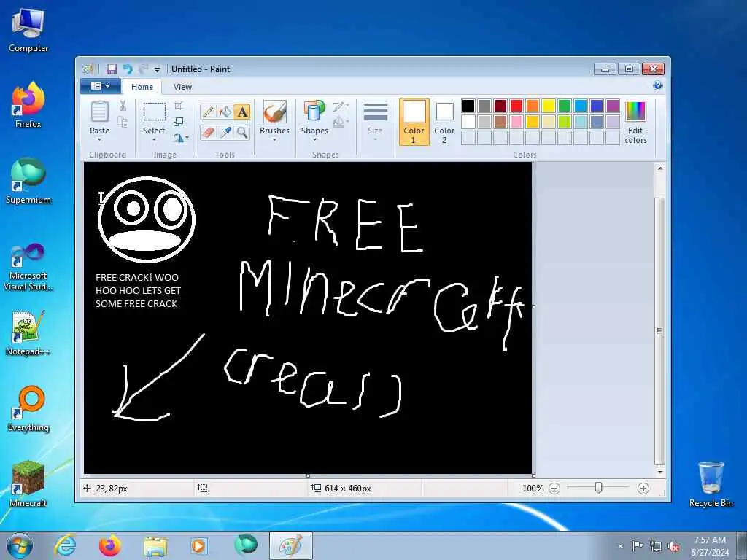Open Internet Explorer from the taskbar
The width and height of the screenshot is (747, 560).
point(65,545)
